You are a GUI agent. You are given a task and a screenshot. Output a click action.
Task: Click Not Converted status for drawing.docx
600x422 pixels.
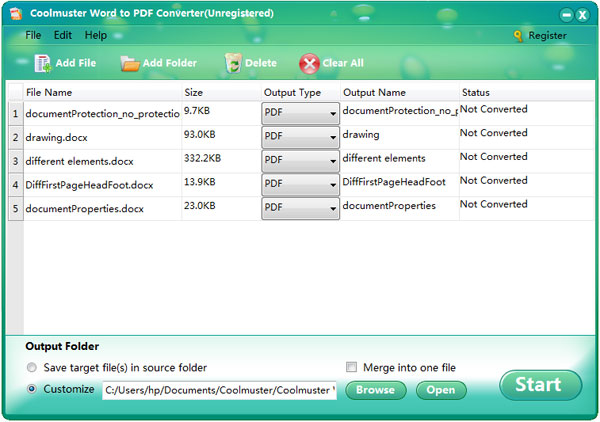[x=494, y=133]
